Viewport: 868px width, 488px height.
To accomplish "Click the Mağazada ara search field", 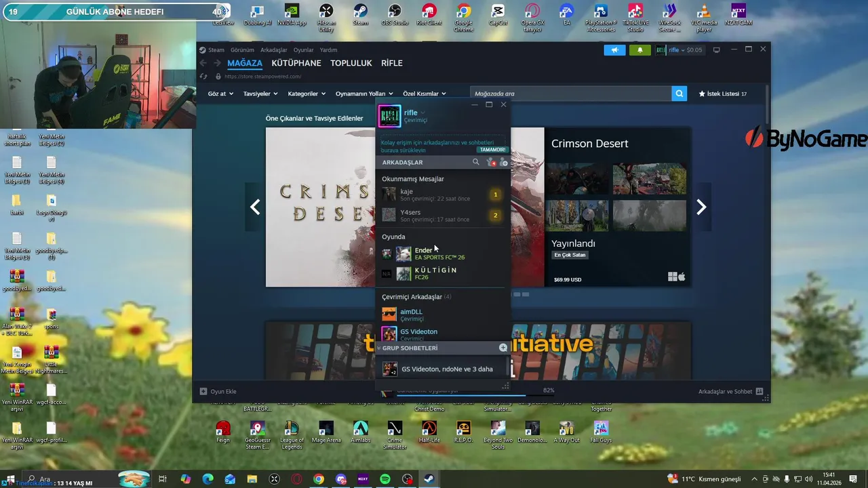I will point(571,94).
